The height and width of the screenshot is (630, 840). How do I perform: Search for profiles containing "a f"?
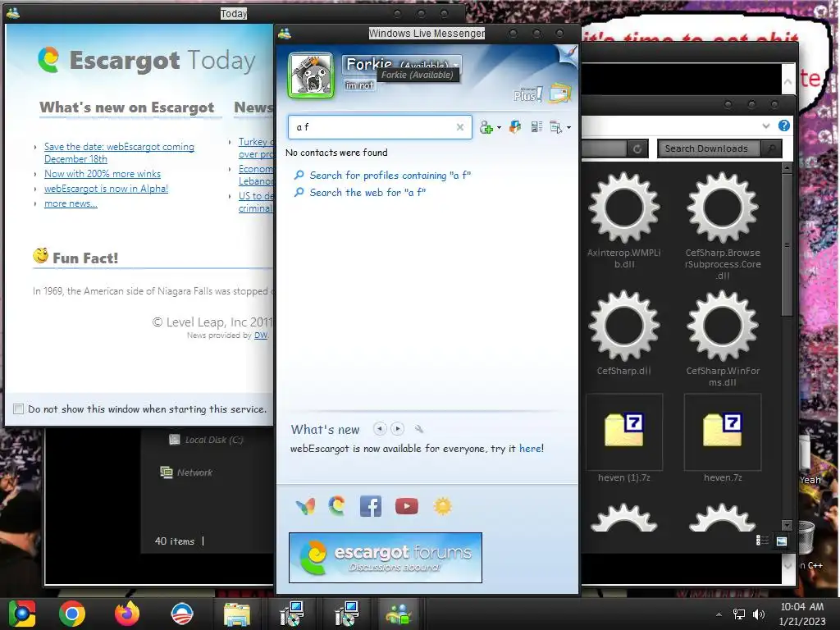[390, 176]
